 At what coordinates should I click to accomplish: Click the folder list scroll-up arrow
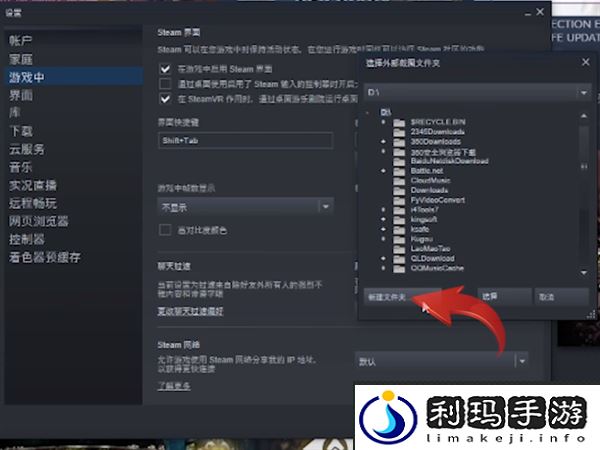coord(584,116)
